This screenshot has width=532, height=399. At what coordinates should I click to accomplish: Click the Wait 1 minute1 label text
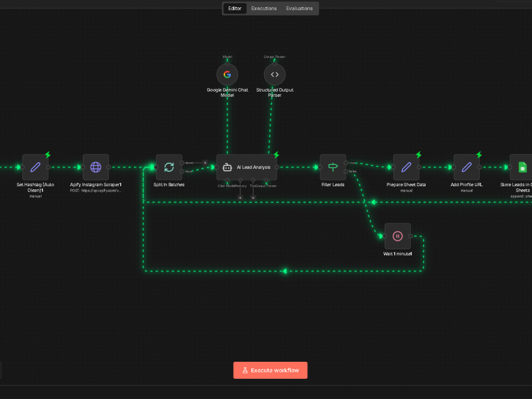click(397, 254)
